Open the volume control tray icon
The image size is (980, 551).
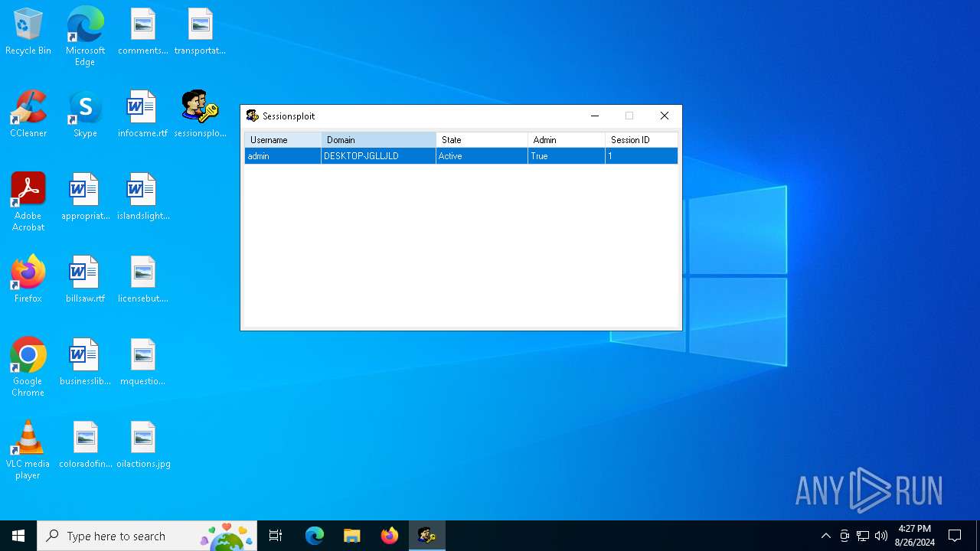(x=881, y=536)
